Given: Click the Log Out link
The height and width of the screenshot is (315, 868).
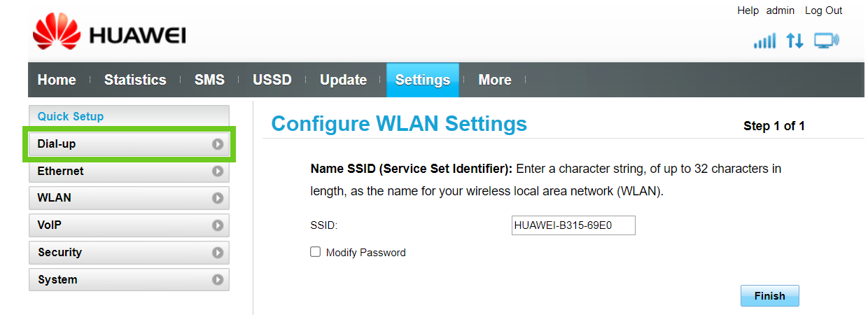Looking at the screenshot, I should 823,10.
